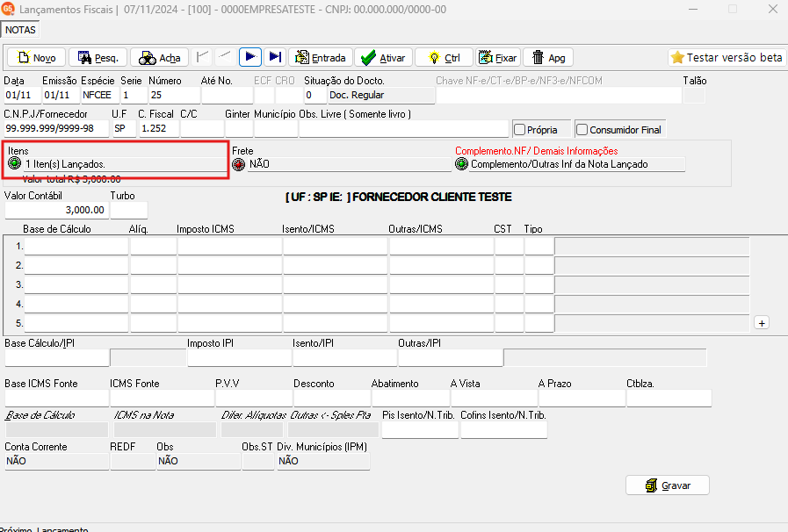The height and width of the screenshot is (532, 788).
Task: Click the Base Cálculo/IPI field
Action: click(x=57, y=357)
